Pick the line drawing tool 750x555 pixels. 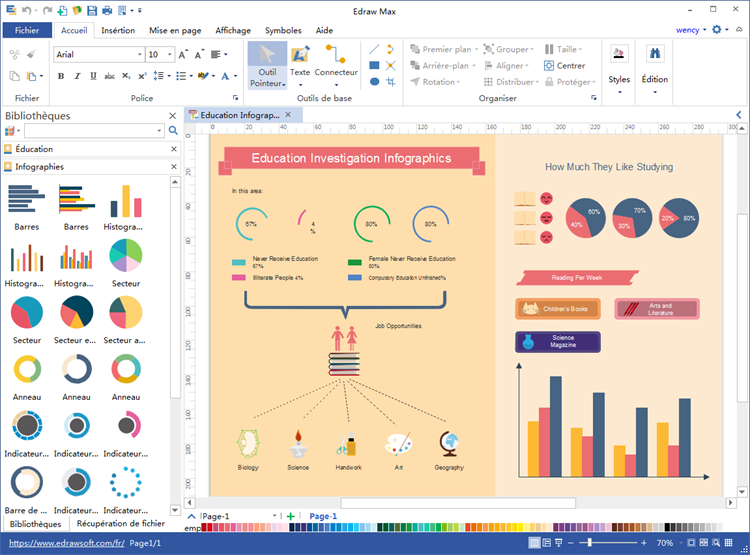(x=375, y=49)
